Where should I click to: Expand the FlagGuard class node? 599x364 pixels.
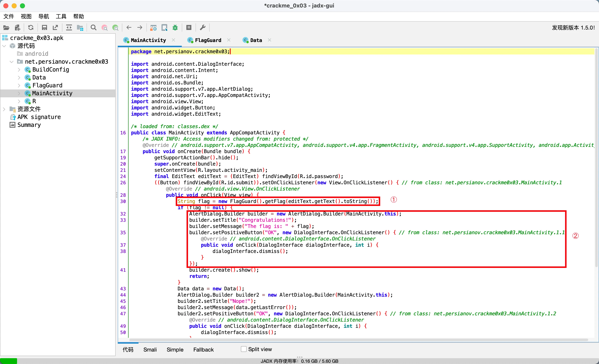[19, 85]
